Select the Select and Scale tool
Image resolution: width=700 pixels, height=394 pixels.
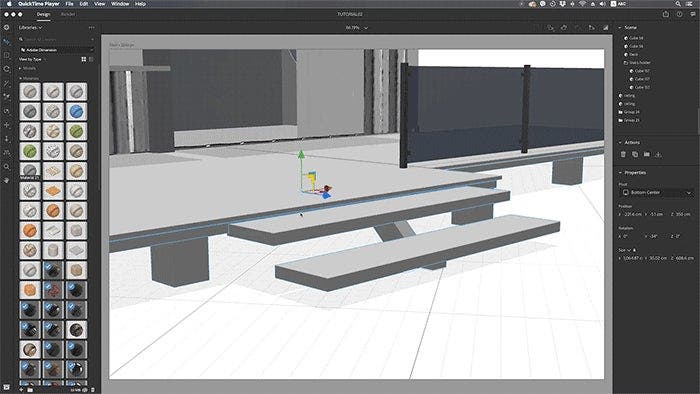(6, 56)
